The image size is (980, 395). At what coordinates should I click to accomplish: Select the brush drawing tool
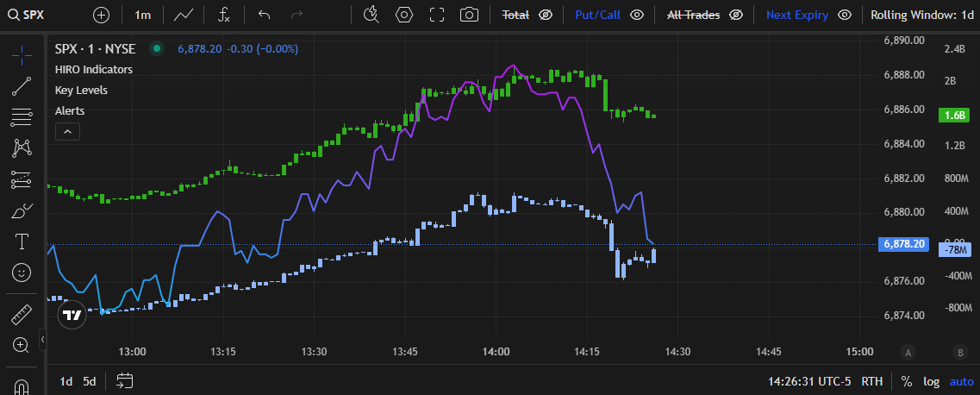22,210
